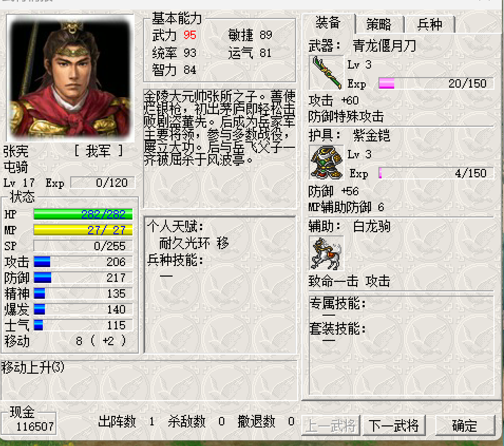Click the 青龙偃月刀 weapon icon
The height and width of the screenshot is (446, 504).
(326, 73)
